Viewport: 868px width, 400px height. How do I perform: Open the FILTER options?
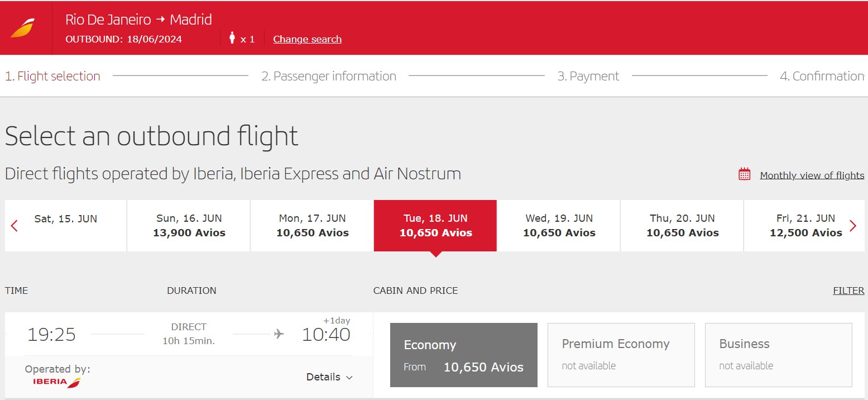848,291
